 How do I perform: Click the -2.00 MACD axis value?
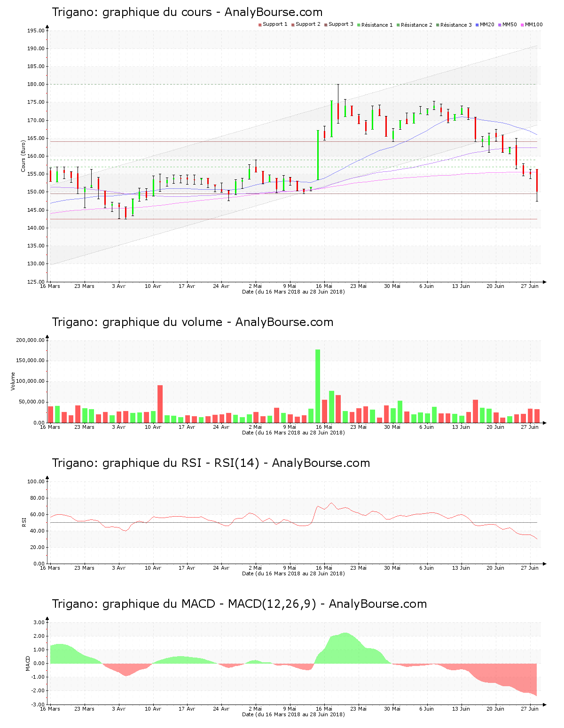[39, 691]
